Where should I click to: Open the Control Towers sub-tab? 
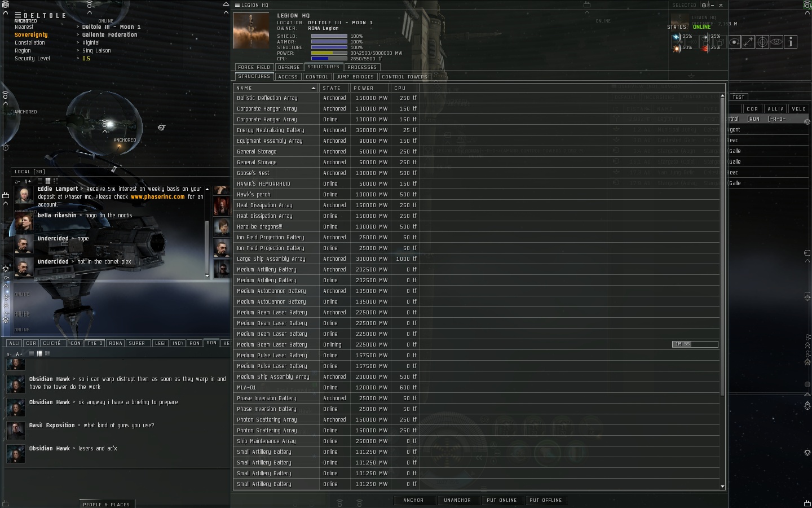click(x=404, y=77)
